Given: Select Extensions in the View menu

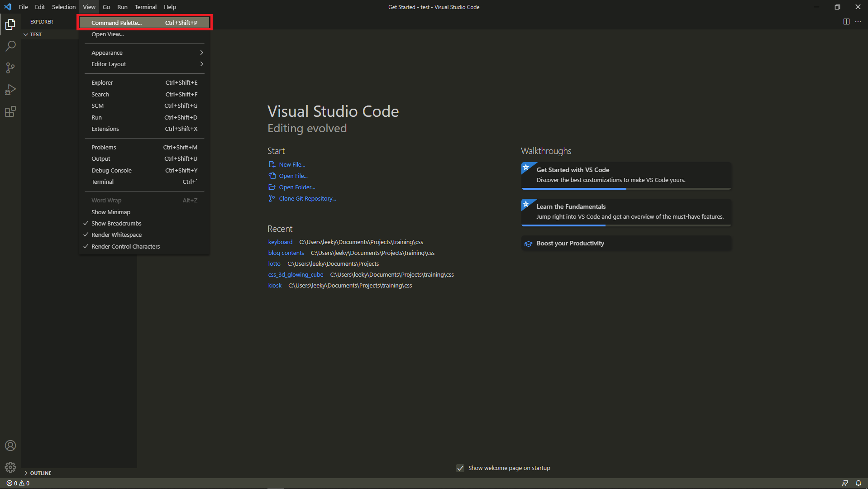Looking at the screenshot, I should click(144, 129).
